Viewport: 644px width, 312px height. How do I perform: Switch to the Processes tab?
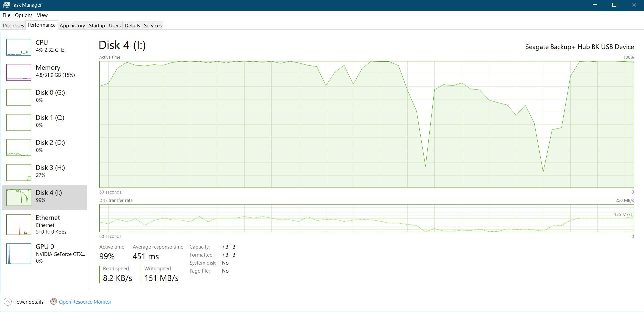coord(13,25)
